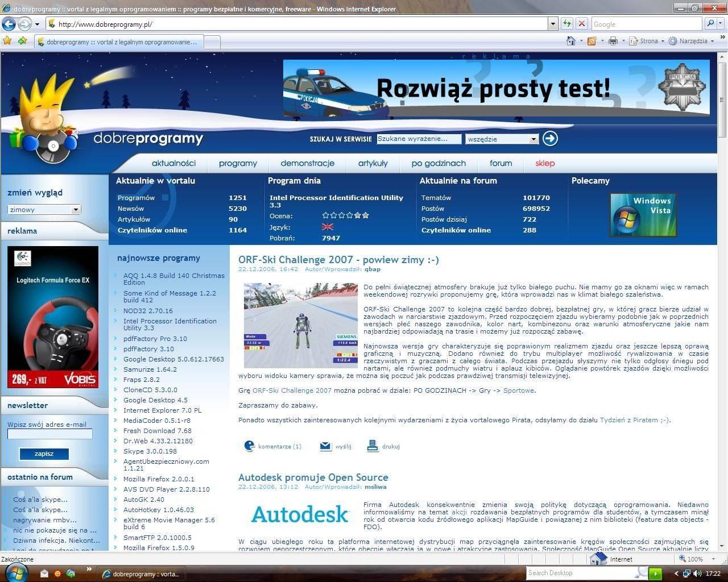The height and width of the screenshot is (582, 728).
Task: Open 'Fraps 2.8.2' program link
Action: click(x=142, y=380)
